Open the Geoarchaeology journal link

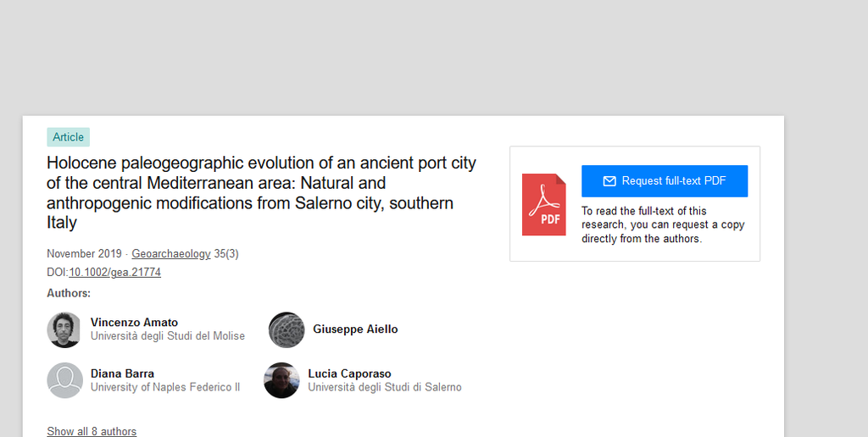point(171,253)
